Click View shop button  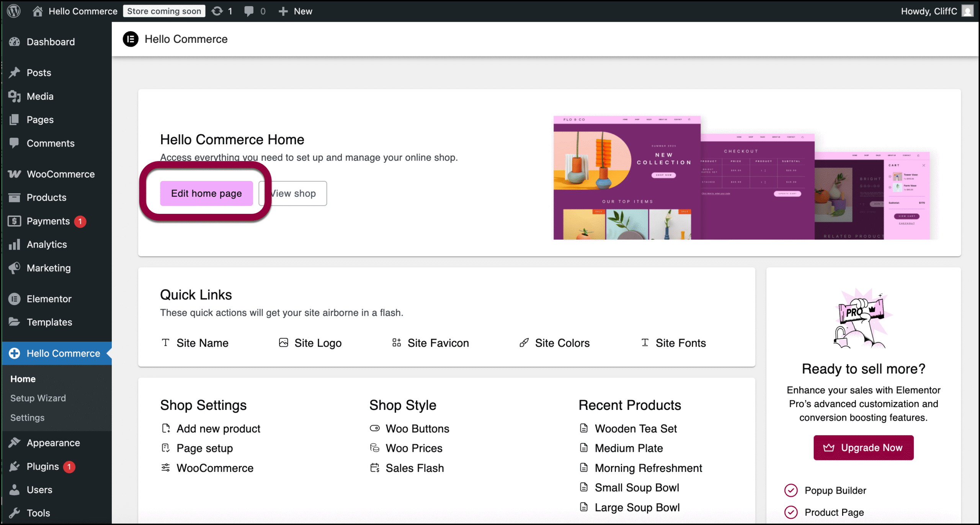[x=293, y=193]
